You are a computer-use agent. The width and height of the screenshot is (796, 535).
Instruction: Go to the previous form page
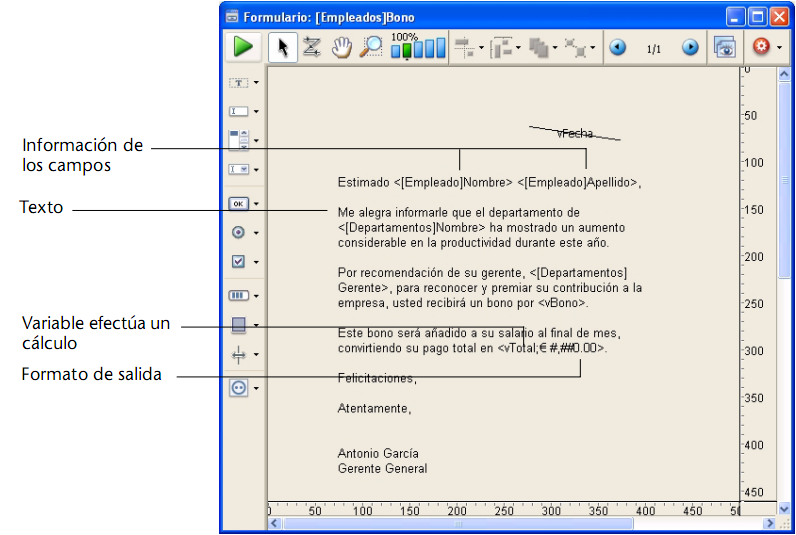pos(618,47)
